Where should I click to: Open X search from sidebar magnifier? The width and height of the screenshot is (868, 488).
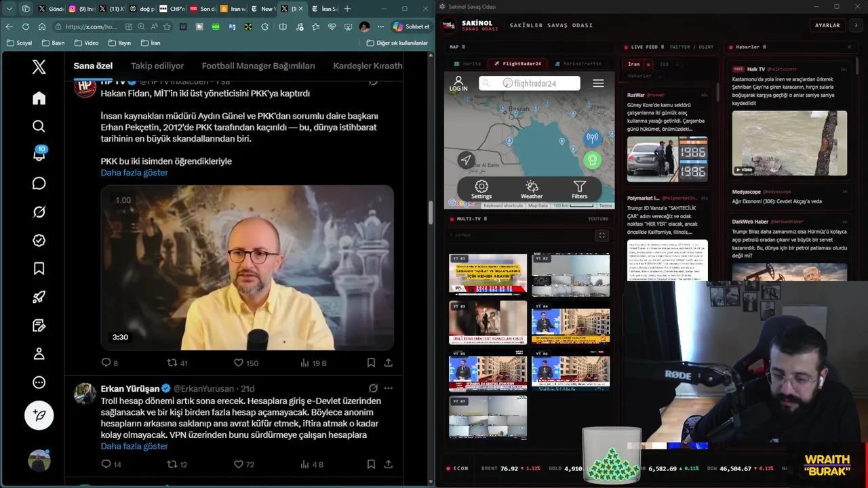(x=39, y=126)
